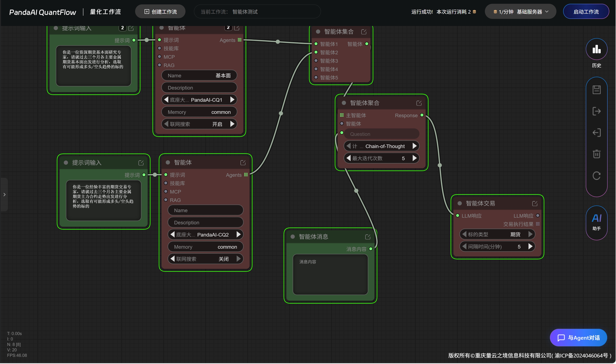
Task: Click the 启动工作流 button
Action: coord(586,12)
